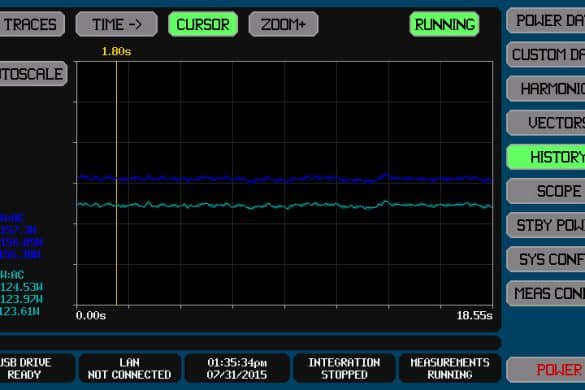This screenshot has height=390, width=585.
Task: Click the MEASUREMENTS RUNNING status box
Action: (450, 368)
